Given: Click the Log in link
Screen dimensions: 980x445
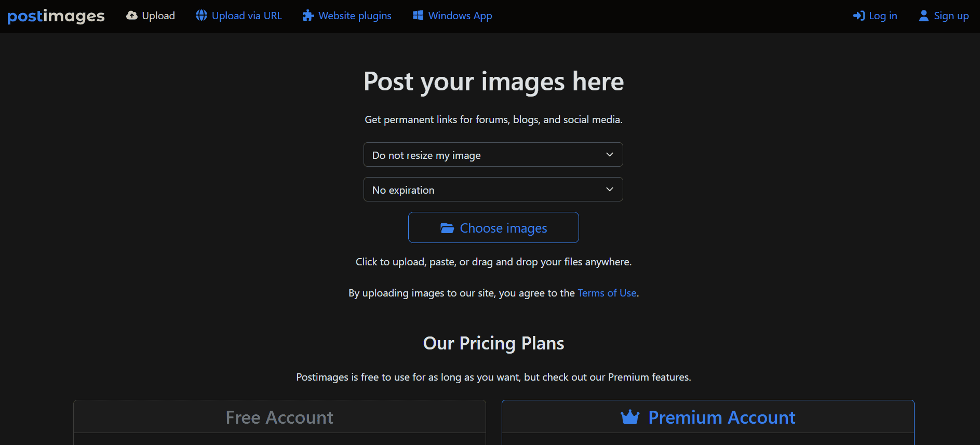Looking at the screenshot, I should pyautogui.click(x=882, y=16).
